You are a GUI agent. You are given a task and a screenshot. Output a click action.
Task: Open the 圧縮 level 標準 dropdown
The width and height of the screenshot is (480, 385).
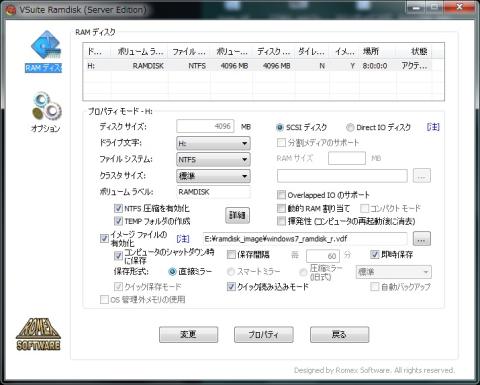394,272
